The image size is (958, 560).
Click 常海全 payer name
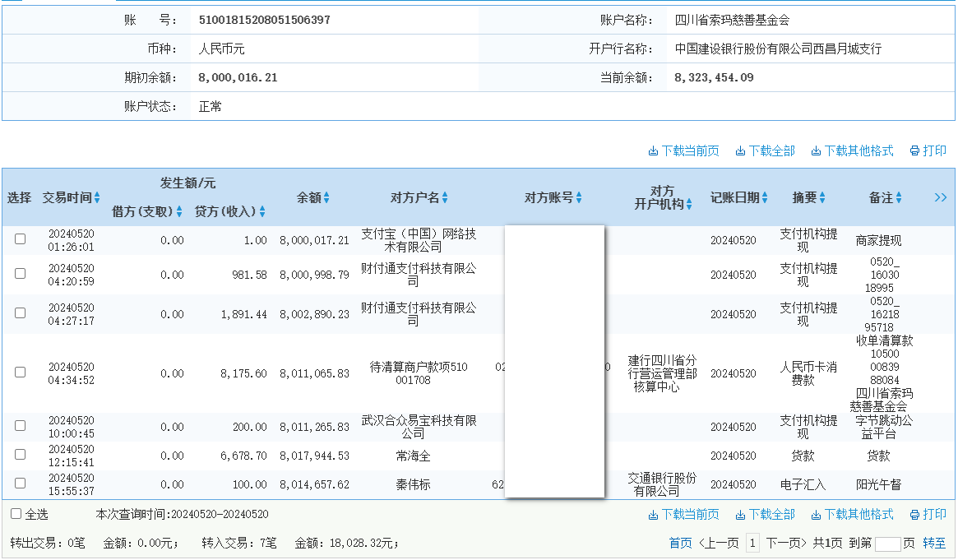click(x=413, y=456)
